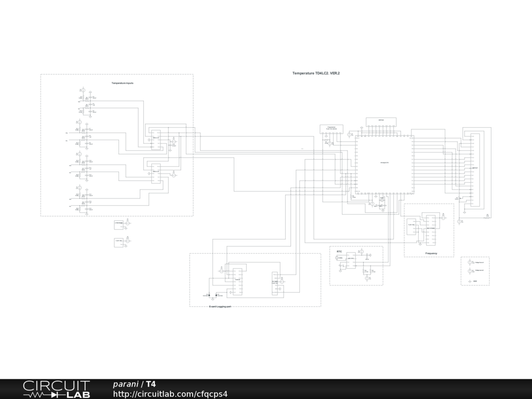Click the RTC chip inside RTC box
The image size is (532, 399).
pos(351,260)
